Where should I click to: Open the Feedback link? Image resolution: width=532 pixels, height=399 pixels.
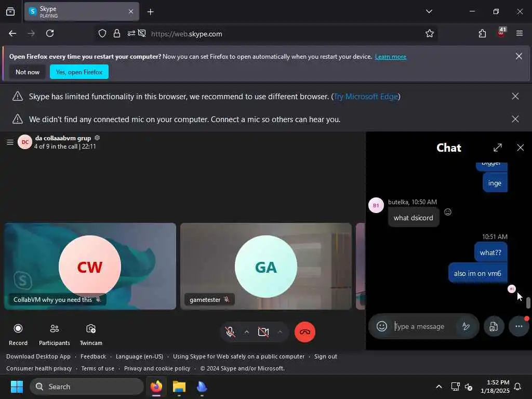click(x=94, y=356)
